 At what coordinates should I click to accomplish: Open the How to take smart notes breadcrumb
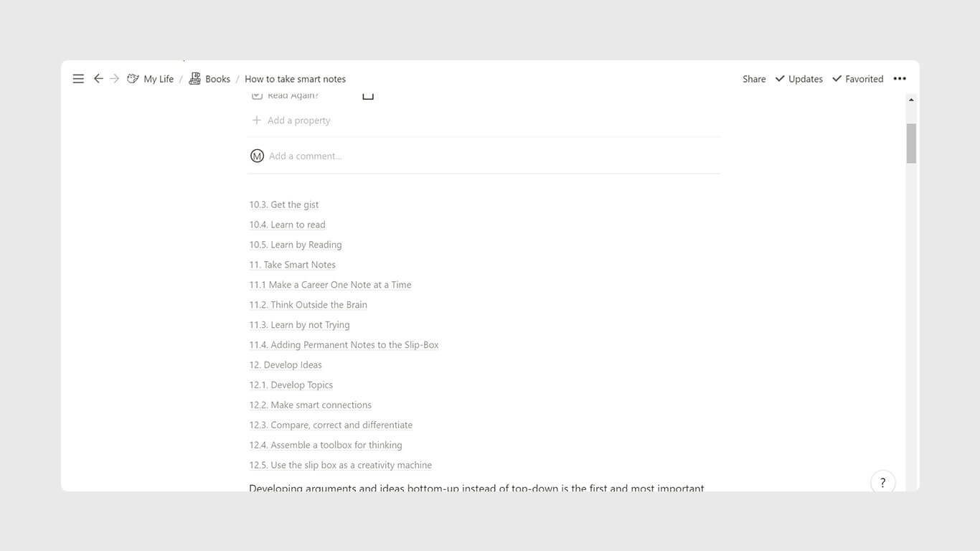[295, 79]
